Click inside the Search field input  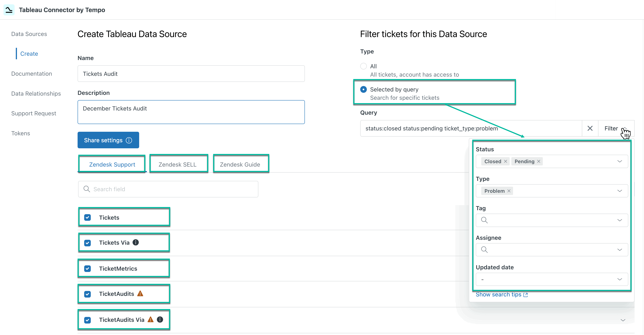click(x=168, y=189)
